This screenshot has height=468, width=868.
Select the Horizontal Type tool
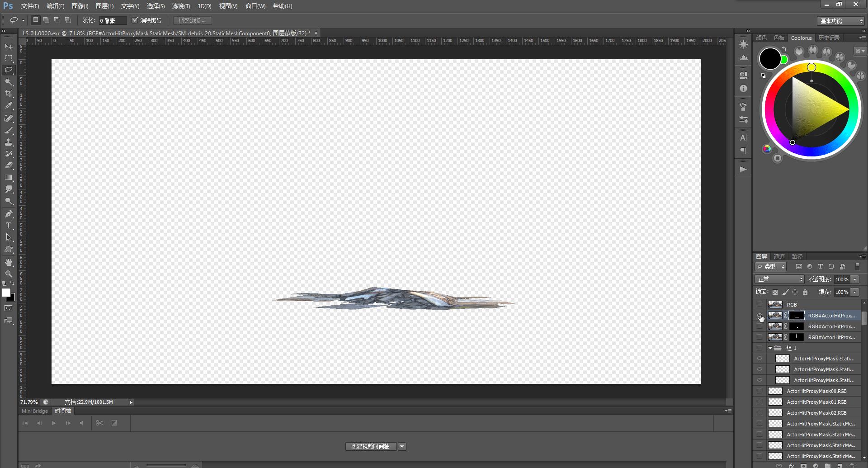point(9,225)
